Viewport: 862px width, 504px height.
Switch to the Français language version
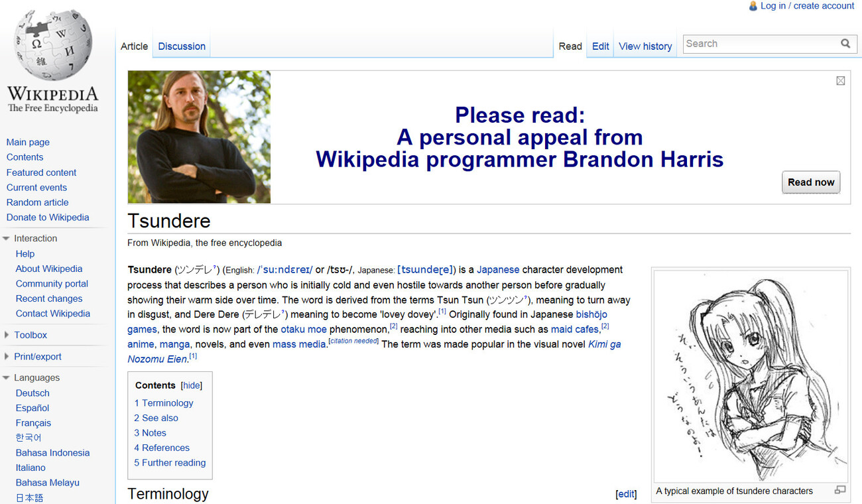(33, 423)
